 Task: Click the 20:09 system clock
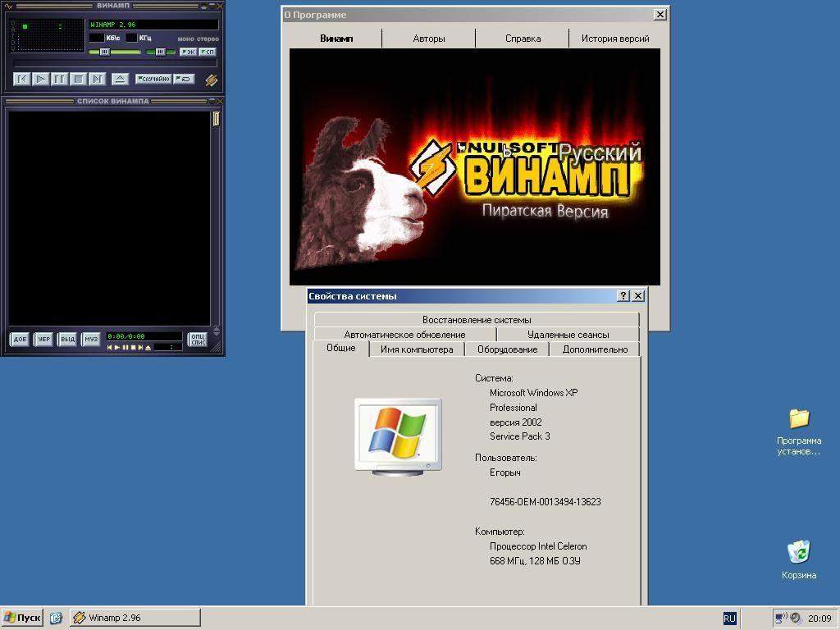click(x=819, y=619)
